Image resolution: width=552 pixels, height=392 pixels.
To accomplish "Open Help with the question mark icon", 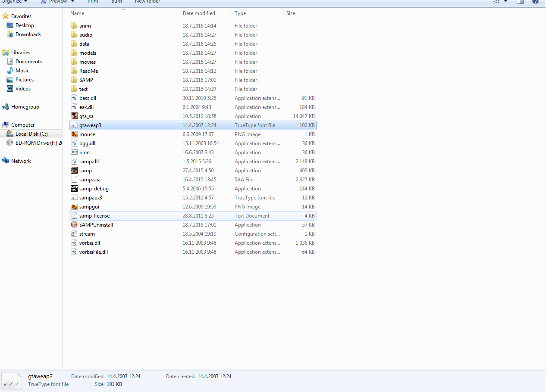I will point(535,1).
